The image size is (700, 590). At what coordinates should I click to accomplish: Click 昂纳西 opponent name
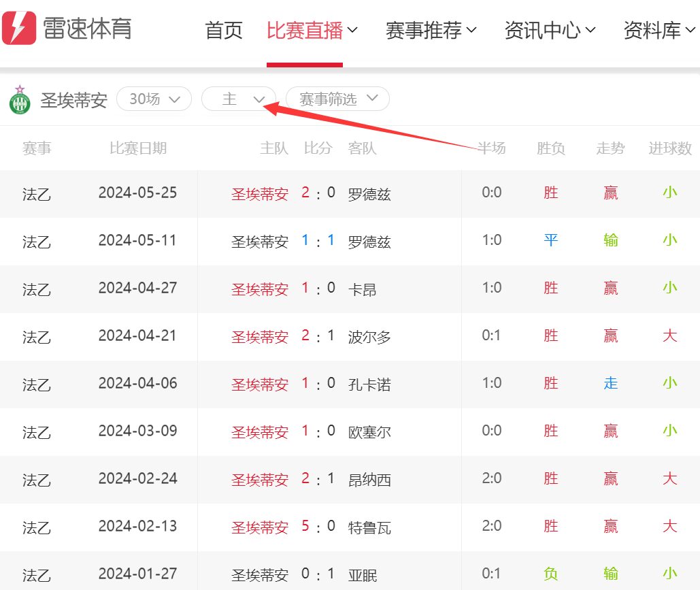point(369,480)
